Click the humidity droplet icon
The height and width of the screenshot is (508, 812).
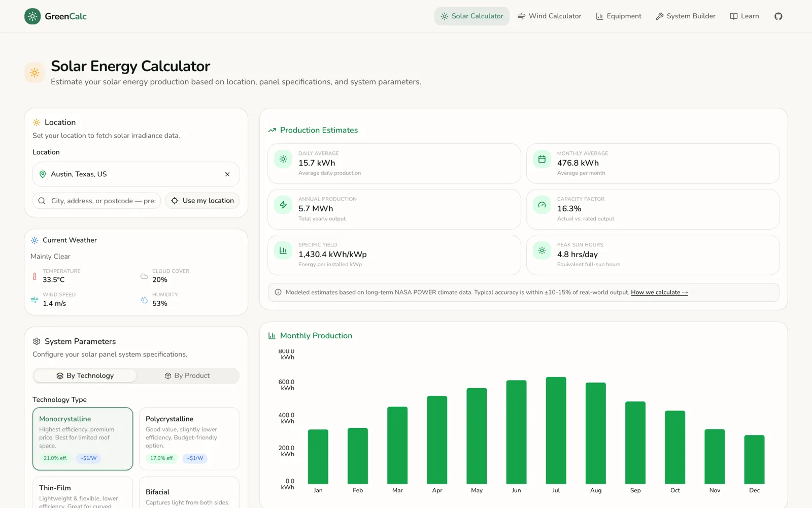click(144, 300)
